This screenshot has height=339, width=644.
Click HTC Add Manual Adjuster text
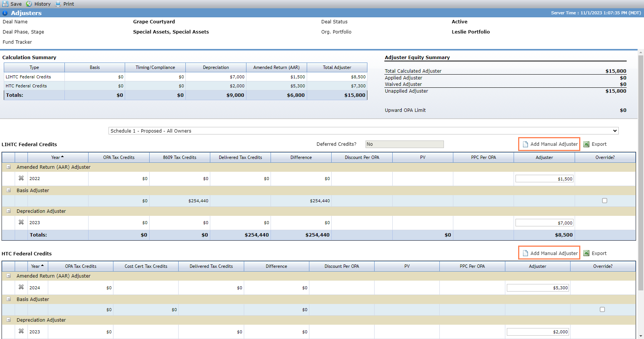click(554, 253)
